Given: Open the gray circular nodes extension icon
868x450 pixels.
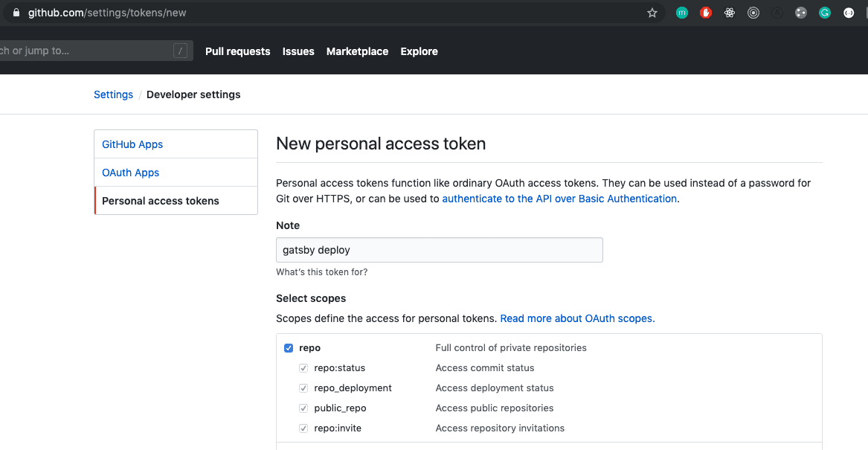Looking at the screenshot, I should pyautogui.click(x=801, y=13).
